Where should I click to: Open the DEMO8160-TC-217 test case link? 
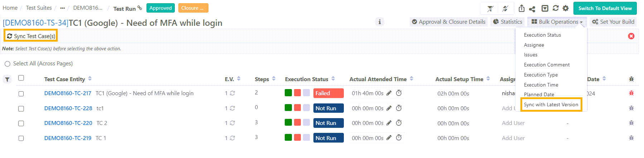point(68,93)
